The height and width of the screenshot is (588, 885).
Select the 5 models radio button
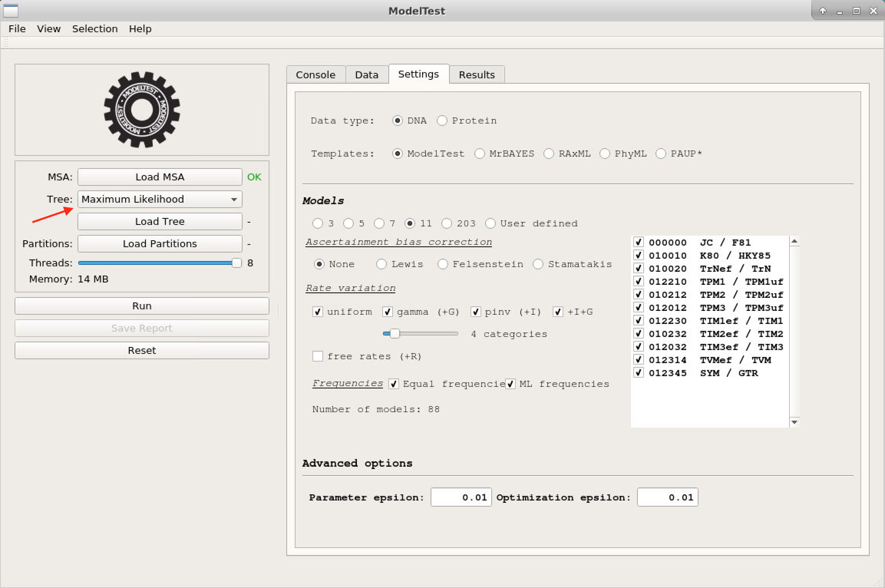(x=348, y=223)
